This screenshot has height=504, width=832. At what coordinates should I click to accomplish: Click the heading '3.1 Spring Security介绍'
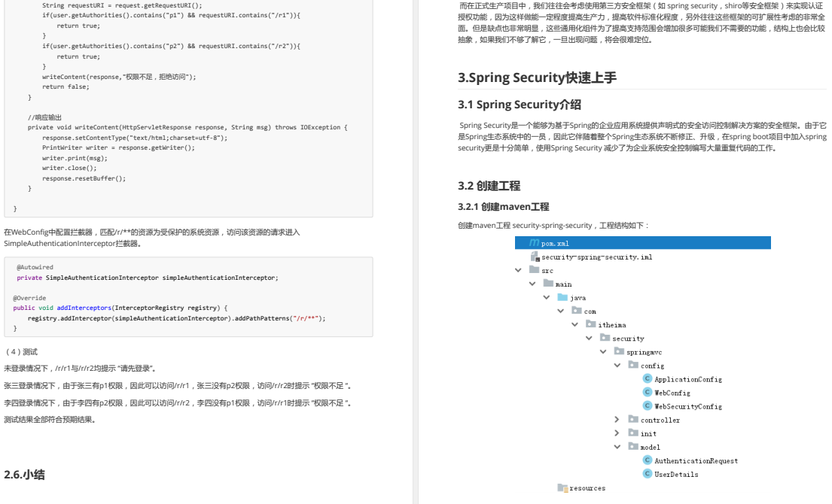520,105
